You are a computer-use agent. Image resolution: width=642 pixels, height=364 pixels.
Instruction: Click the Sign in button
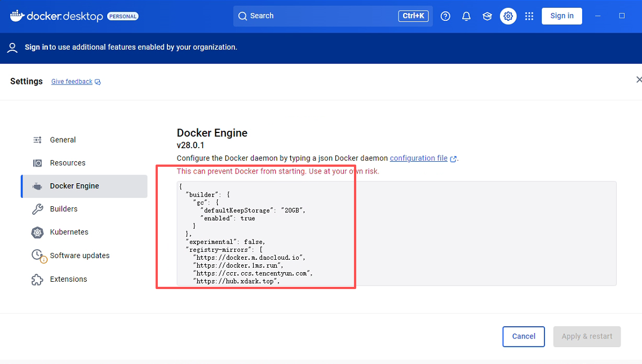tap(562, 16)
